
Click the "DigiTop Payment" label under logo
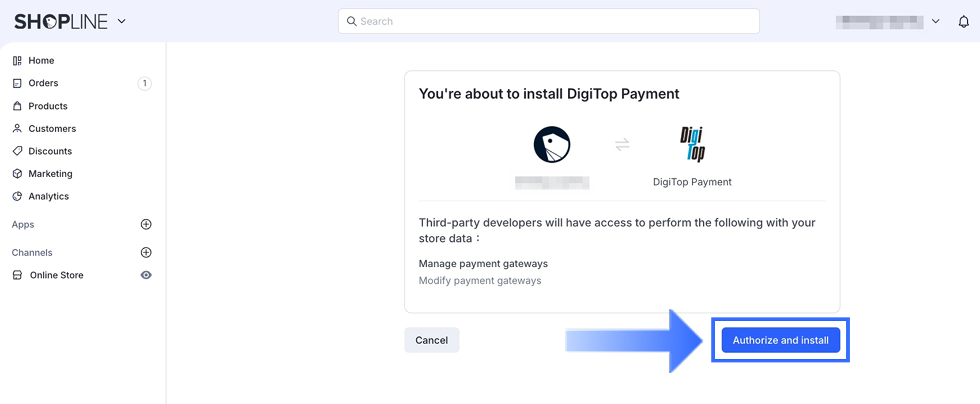(x=692, y=182)
